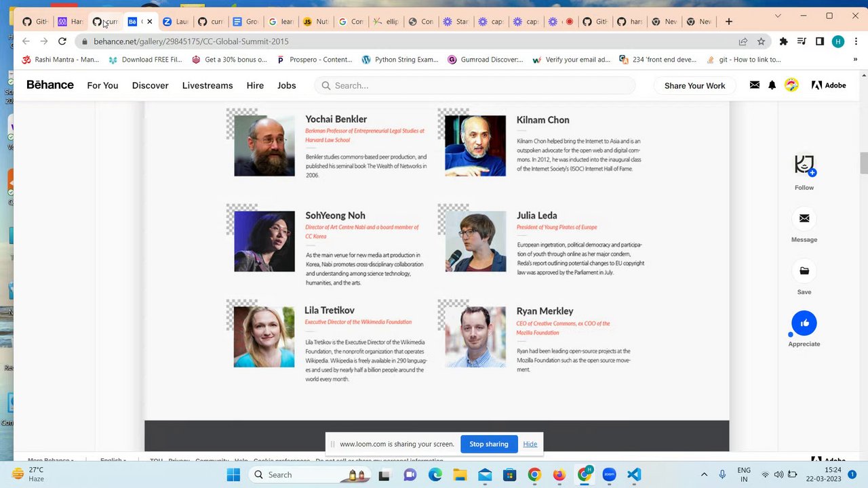This screenshot has width=868, height=488.
Task: Switch to the Zoom Launch tab
Action: point(174,22)
